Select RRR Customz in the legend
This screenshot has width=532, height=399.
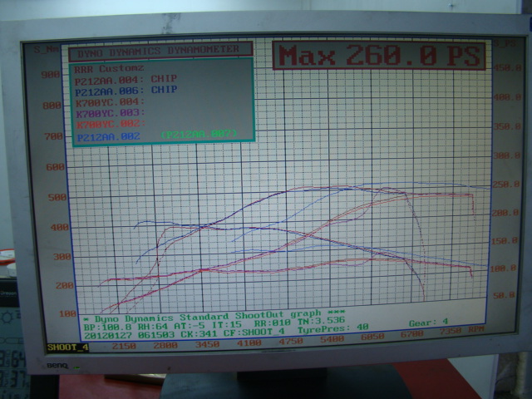coord(109,69)
